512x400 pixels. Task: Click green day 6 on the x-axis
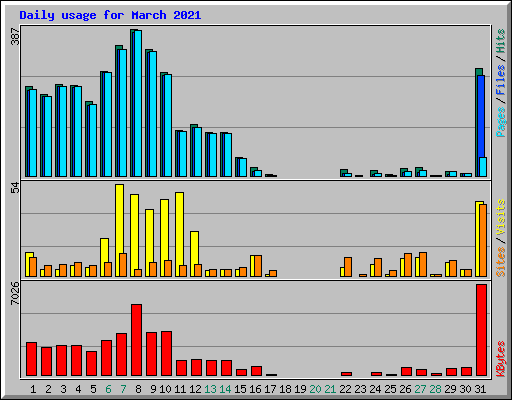click(x=108, y=389)
